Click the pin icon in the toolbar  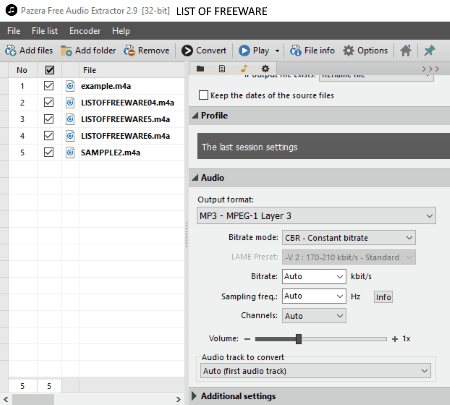tap(429, 51)
